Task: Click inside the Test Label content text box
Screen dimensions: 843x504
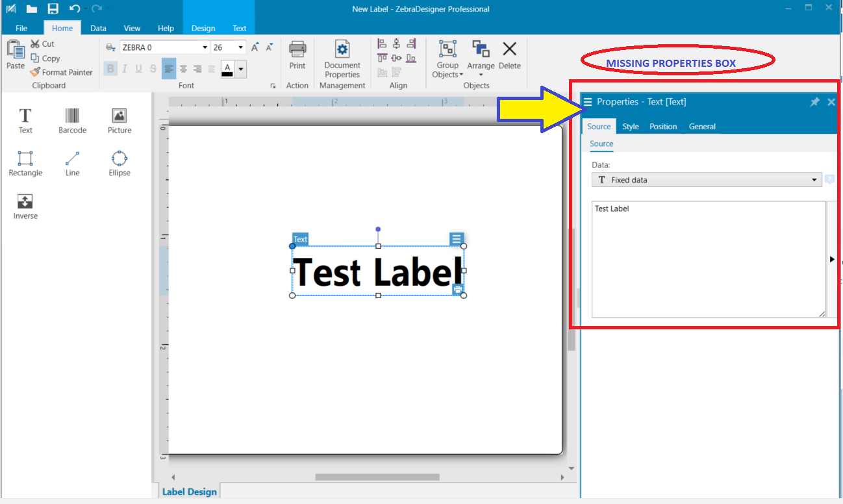Action: [709, 259]
